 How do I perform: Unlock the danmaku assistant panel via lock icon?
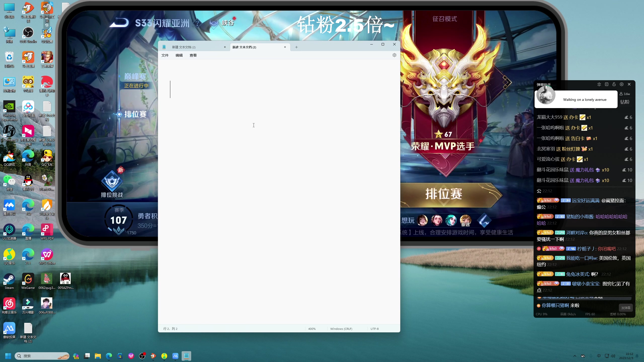(x=614, y=84)
